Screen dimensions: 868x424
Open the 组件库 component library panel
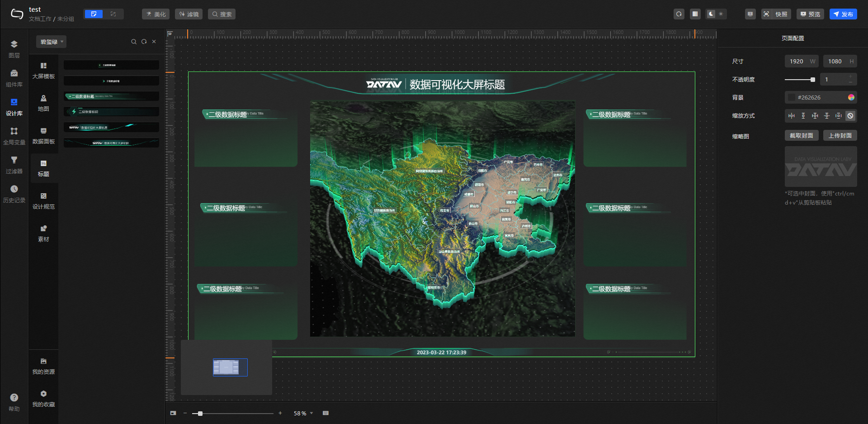(x=14, y=77)
